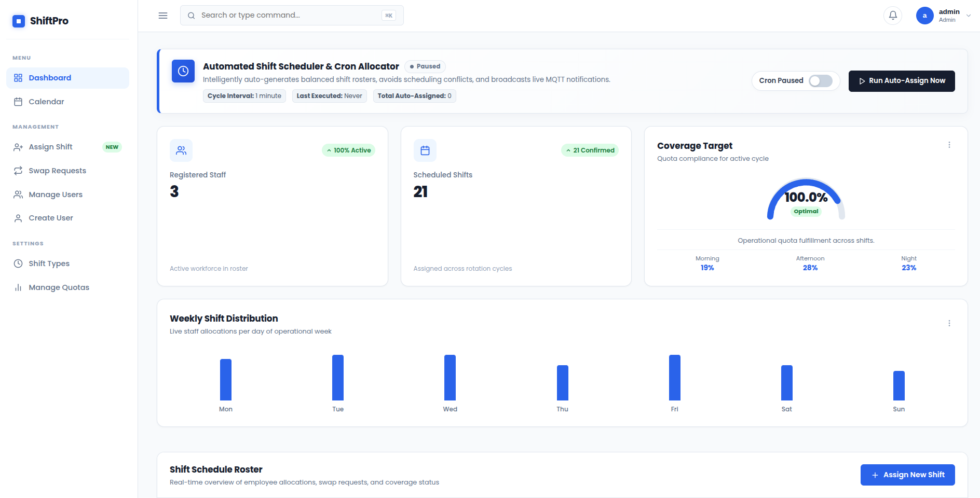Click the Optimal label under gauge
The width and height of the screenshot is (980, 498).
click(x=806, y=211)
